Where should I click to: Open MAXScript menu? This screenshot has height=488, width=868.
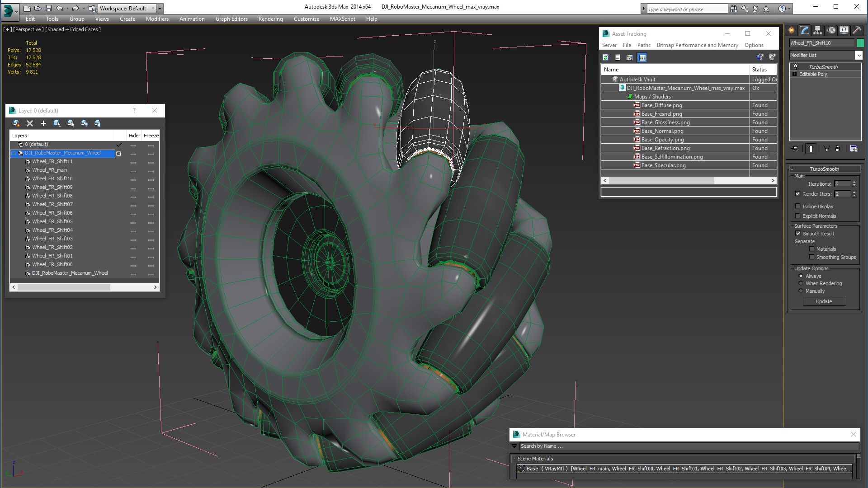pyautogui.click(x=343, y=19)
